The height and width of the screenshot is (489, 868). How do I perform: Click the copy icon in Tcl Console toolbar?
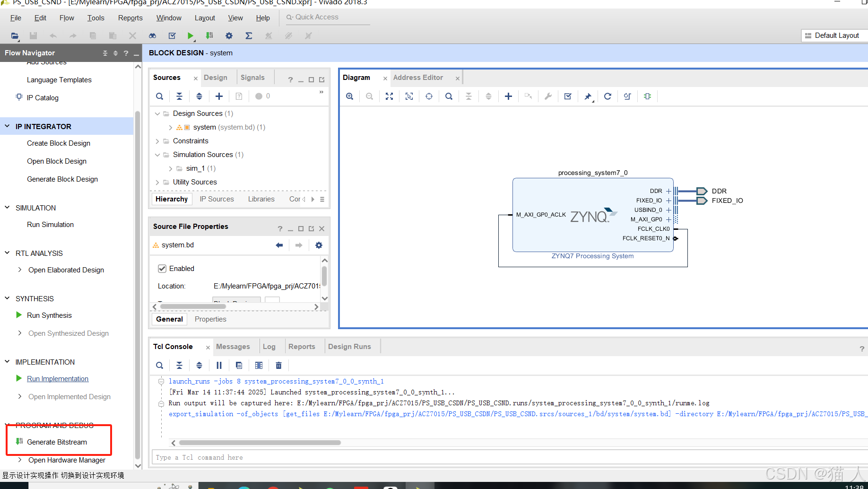click(x=239, y=365)
